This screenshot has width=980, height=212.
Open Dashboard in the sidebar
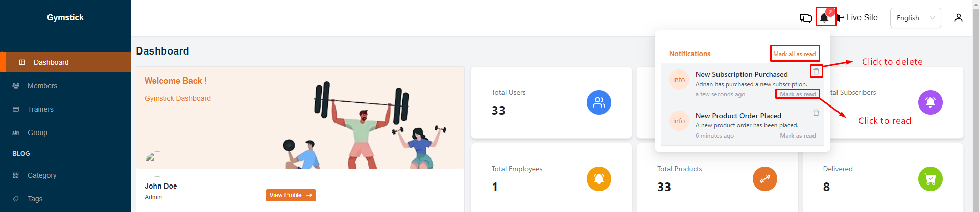click(51, 62)
